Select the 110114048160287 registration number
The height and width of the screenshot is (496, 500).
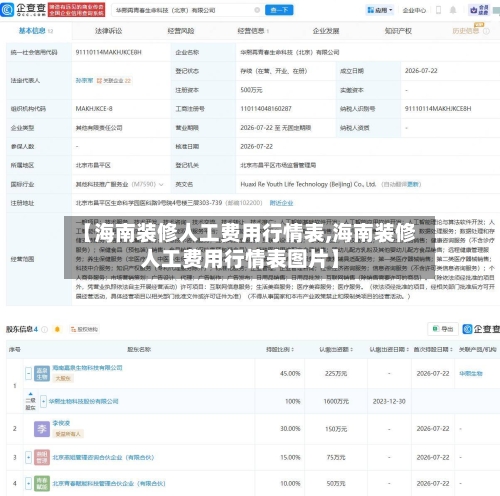(266, 109)
